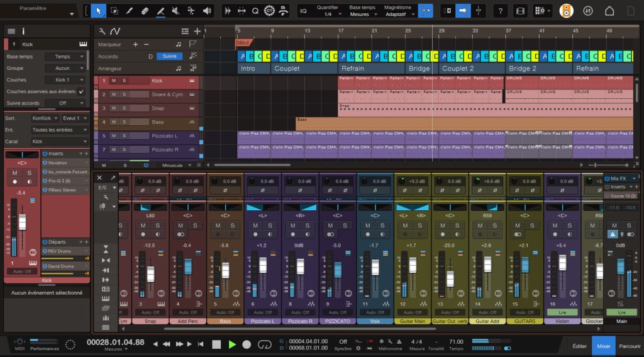Open the Base temps dropdown set to Temps

click(x=65, y=57)
